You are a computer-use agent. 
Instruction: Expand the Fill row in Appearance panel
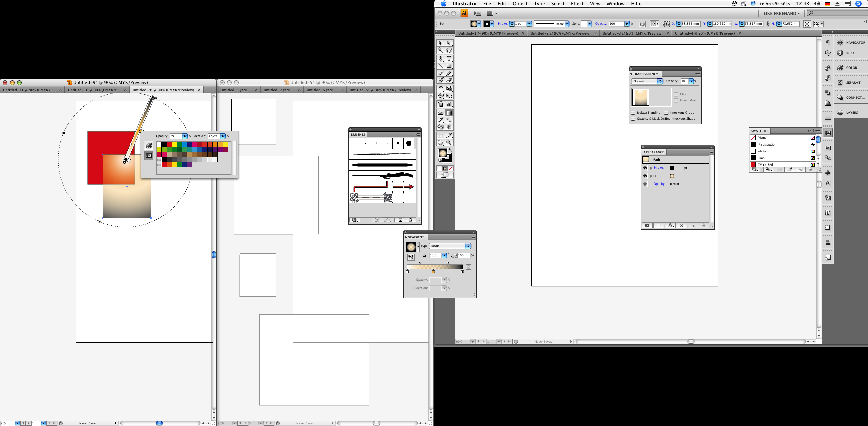(x=651, y=176)
